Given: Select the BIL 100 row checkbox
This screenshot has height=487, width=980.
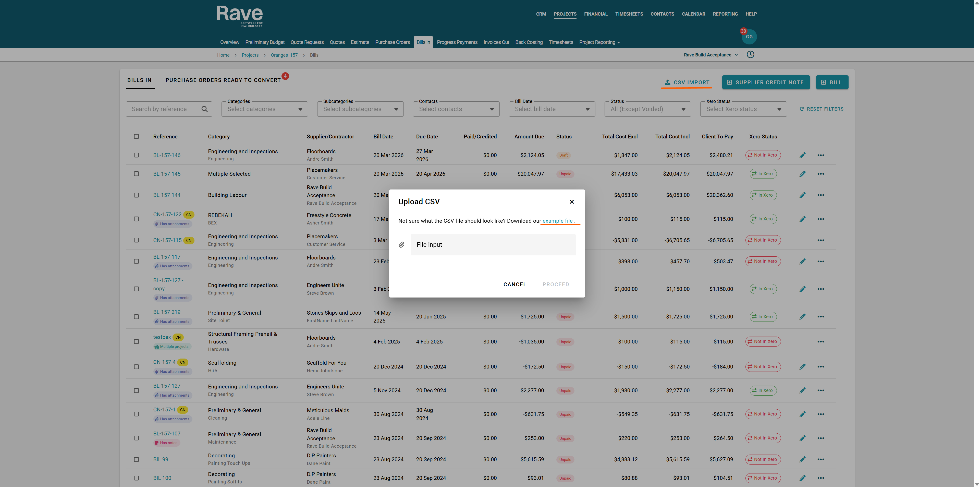Looking at the screenshot, I should pyautogui.click(x=136, y=478).
